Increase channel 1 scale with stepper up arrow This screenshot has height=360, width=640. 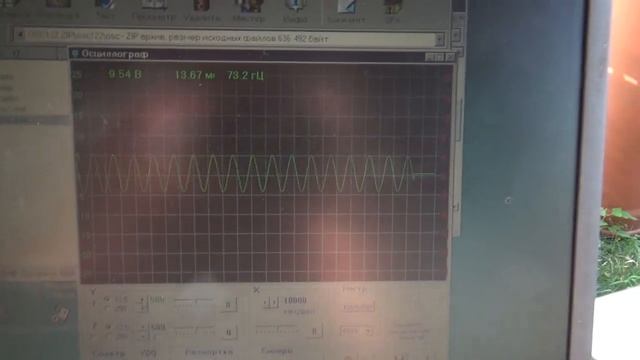tap(142, 300)
